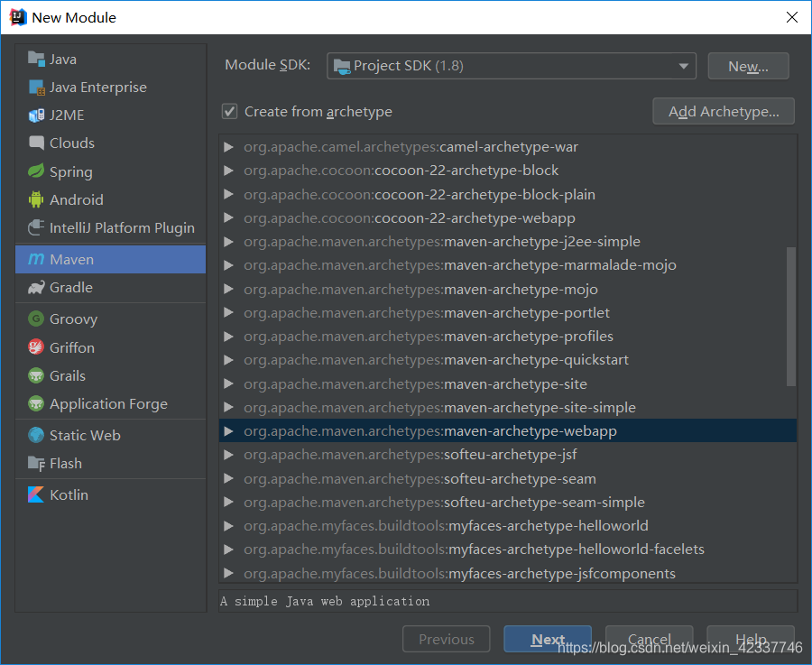Toggle the Create from archetype checkbox

(x=229, y=111)
